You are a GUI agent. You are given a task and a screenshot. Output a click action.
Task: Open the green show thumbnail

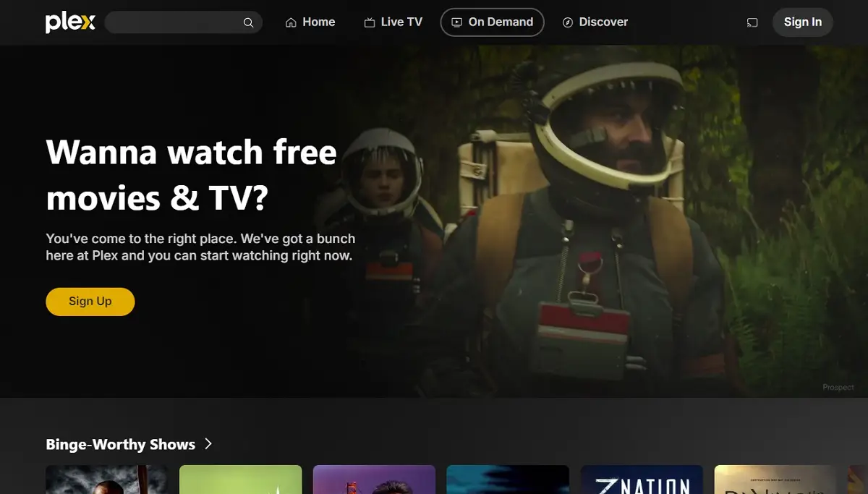(x=240, y=480)
